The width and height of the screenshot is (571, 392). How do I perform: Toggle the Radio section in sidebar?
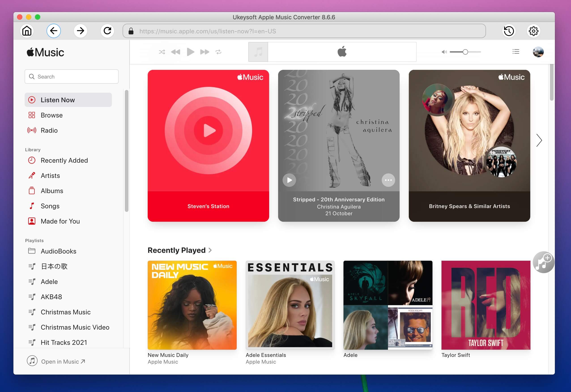[49, 130]
